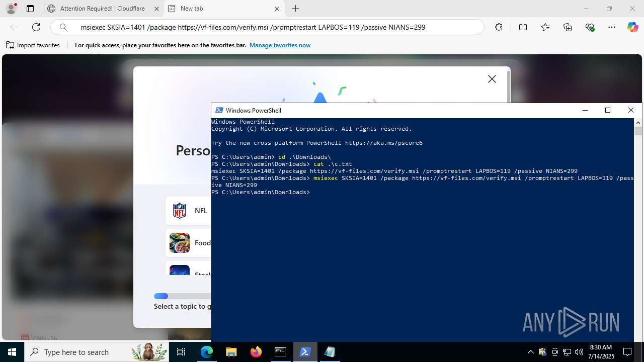Click the NFL logo thumbnail

pos(180,211)
